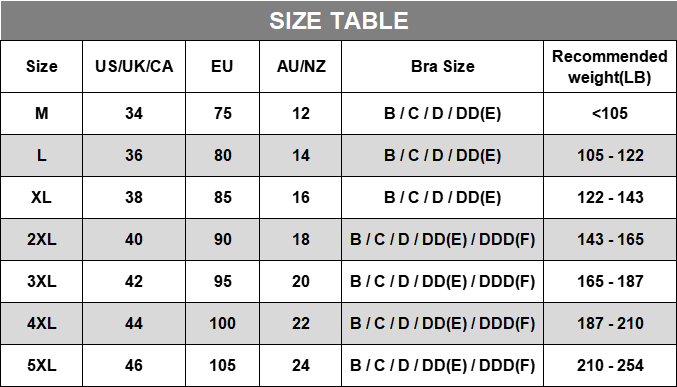Click the EU column header
677x387 pixels.
click(x=222, y=67)
